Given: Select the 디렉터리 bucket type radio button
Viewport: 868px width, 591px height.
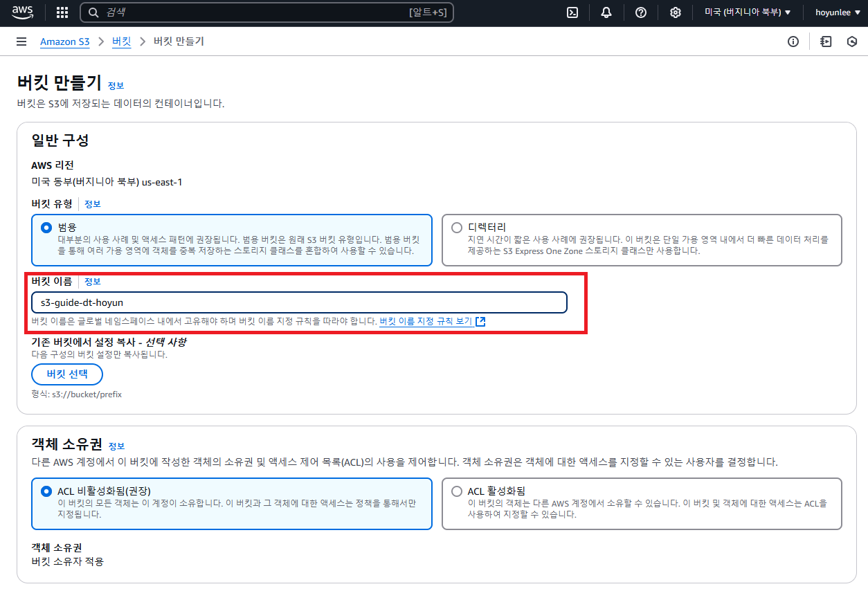Looking at the screenshot, I should pos(457,227).
